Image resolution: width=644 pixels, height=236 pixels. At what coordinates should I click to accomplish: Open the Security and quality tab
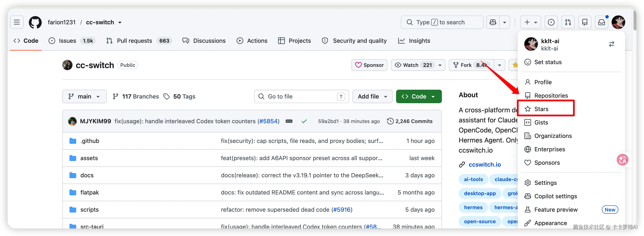pos(354,41)
